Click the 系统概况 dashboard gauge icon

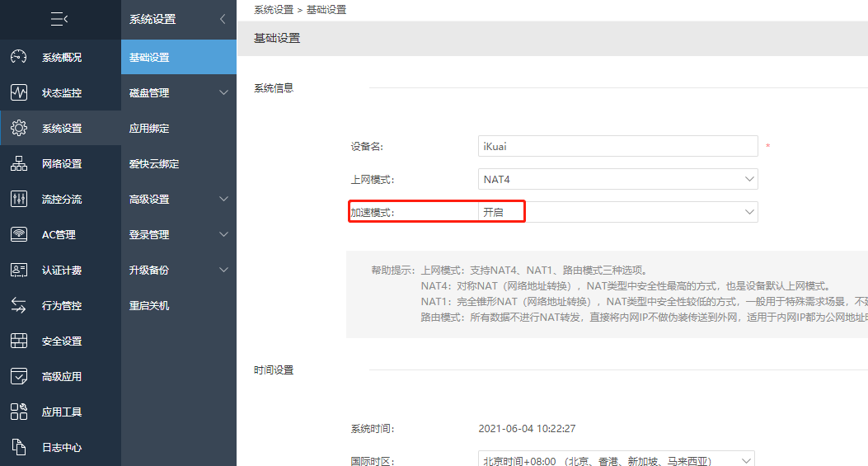click(x=18, y=57)
